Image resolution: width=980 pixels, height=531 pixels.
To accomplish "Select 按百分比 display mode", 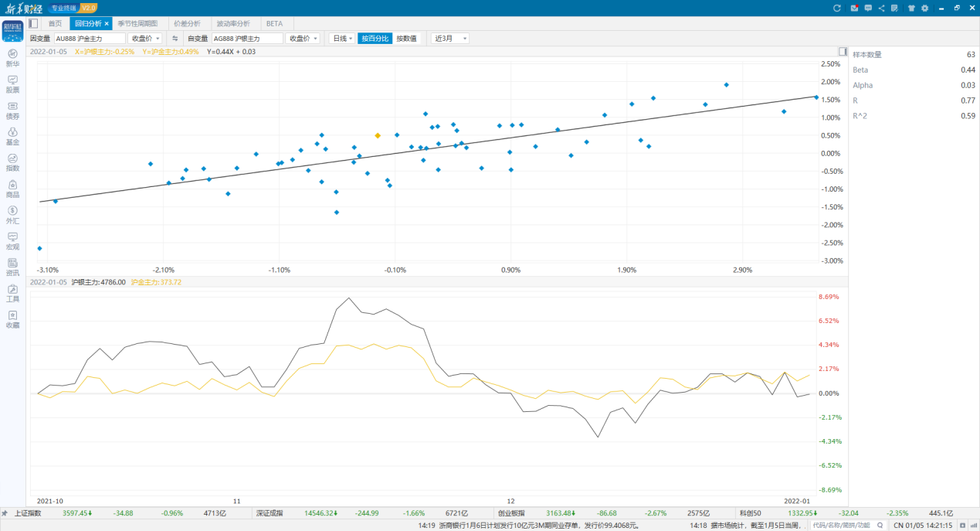I will pos(375,38).
